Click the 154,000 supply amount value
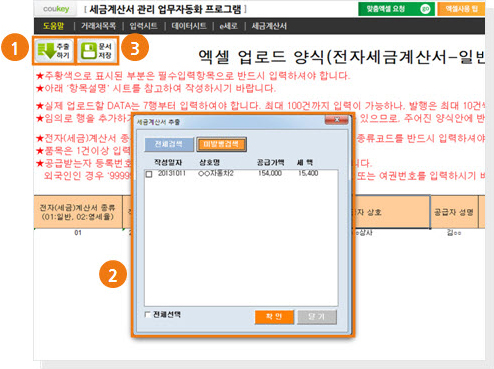The height and width of the screenshot is (369, 494). 270,173
